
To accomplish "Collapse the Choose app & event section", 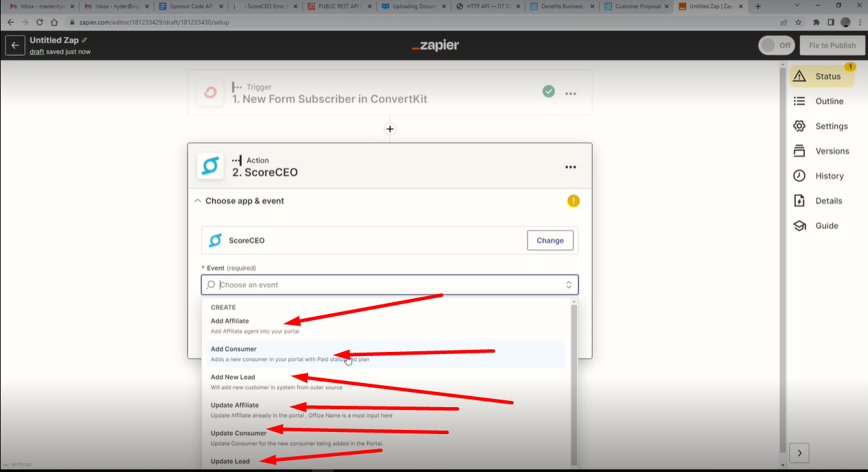I will click(x=198, y=201).
